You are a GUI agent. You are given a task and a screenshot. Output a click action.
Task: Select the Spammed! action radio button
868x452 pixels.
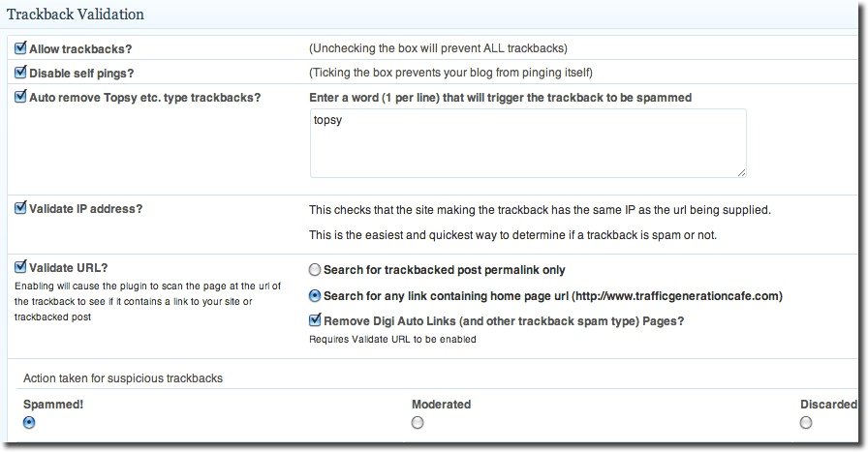[x=29, y=422]
